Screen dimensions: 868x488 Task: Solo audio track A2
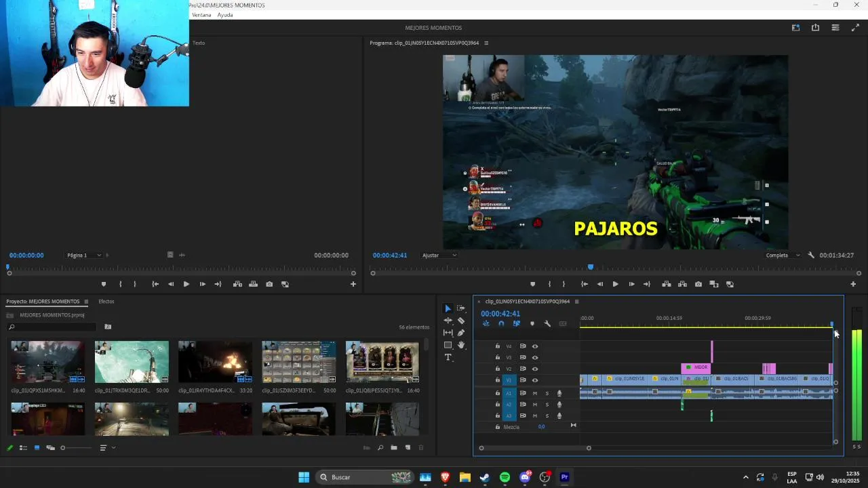(547, 405)
